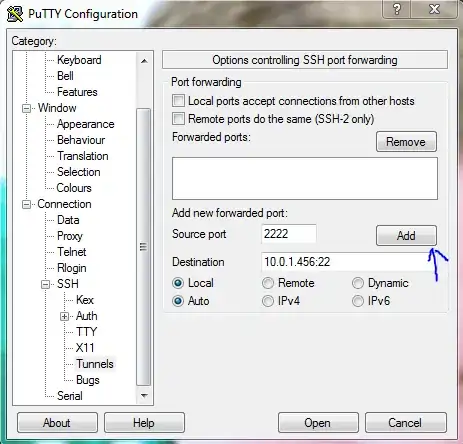Select the Dynamic radio button
Image resolution: width=463 pixels, height=444 pixels.
click(358, 283)
